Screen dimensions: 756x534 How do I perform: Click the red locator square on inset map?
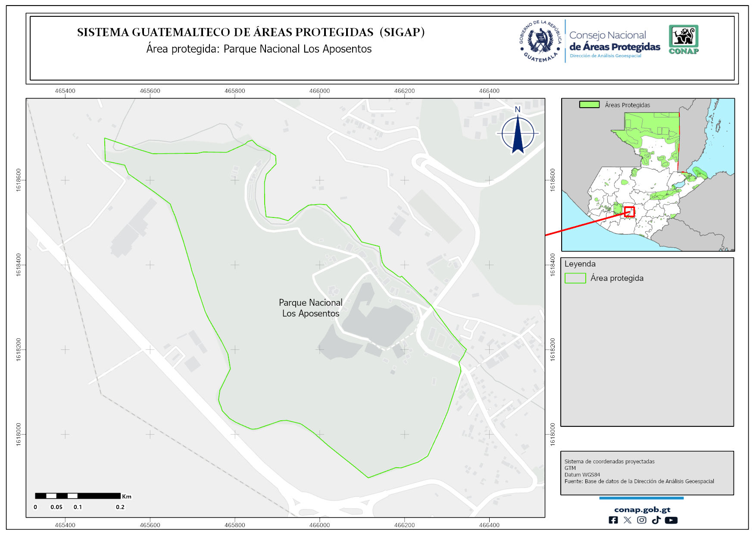point(629,211)
